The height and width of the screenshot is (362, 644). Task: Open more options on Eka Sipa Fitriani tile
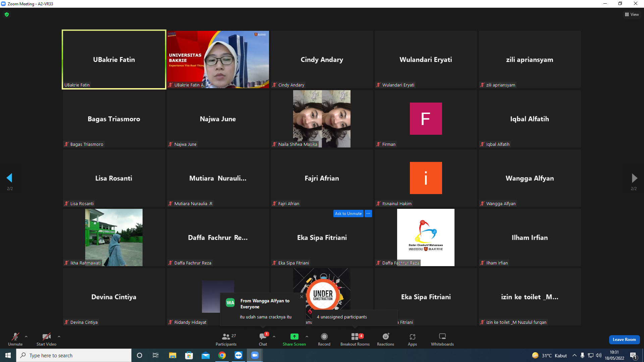click(x=368, y=214)
